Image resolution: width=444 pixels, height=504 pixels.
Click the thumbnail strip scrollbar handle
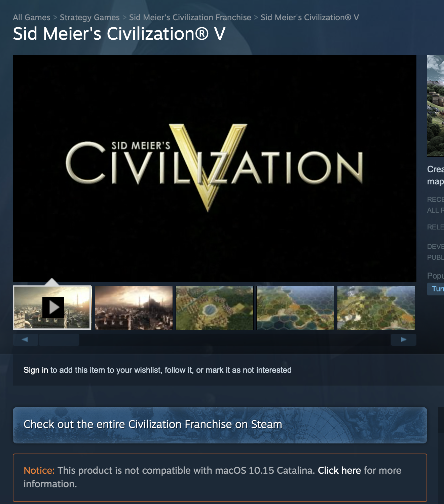pyautogui.click(x=59, y=339)
